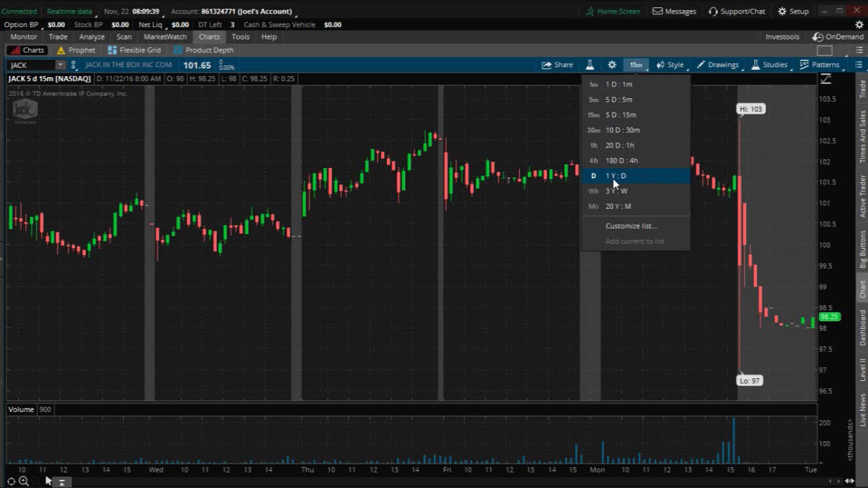
Task: Choose Customize list... option
Action: click(635, 226)
